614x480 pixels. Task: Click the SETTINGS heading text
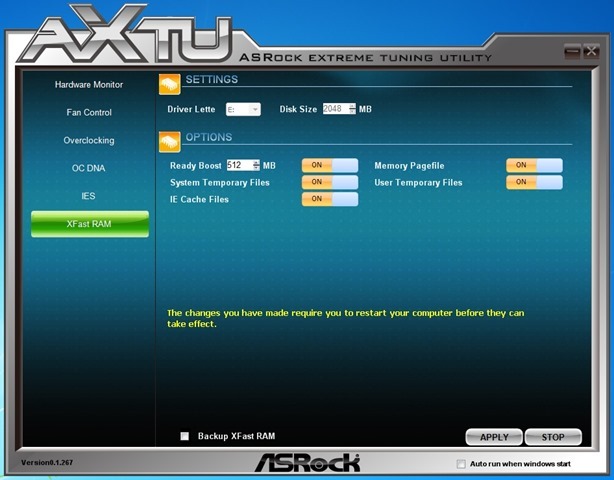(x=211, y=79)
